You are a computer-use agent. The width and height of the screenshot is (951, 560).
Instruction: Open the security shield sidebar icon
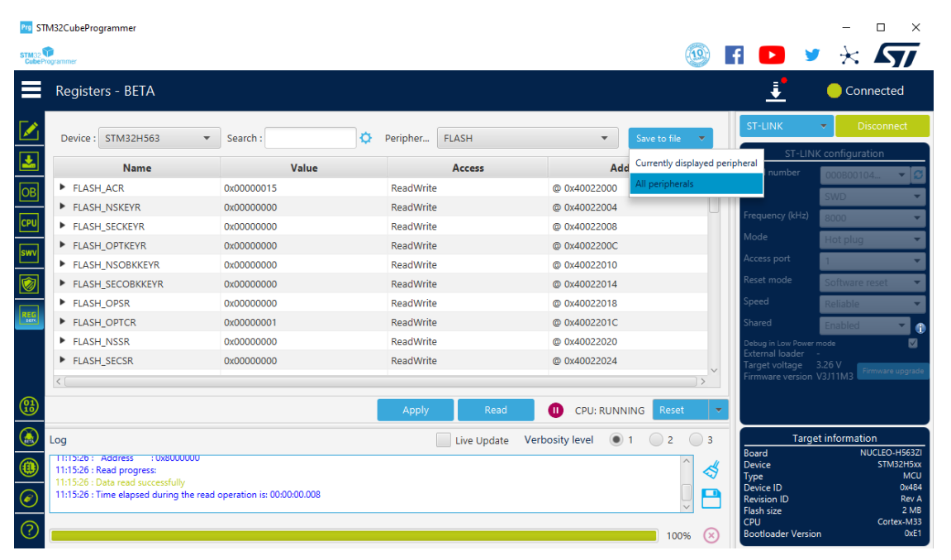point(29,283)
